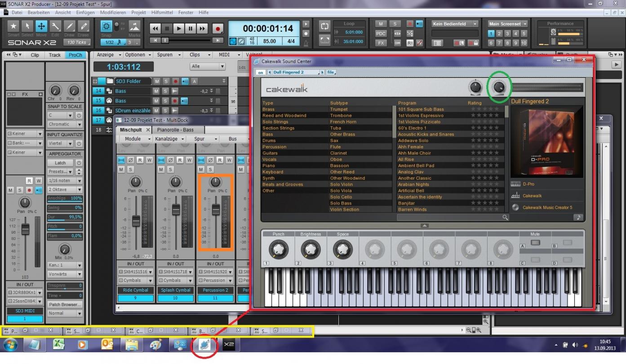Toggle the Dim solo DIM button

[x=397, y=43]
